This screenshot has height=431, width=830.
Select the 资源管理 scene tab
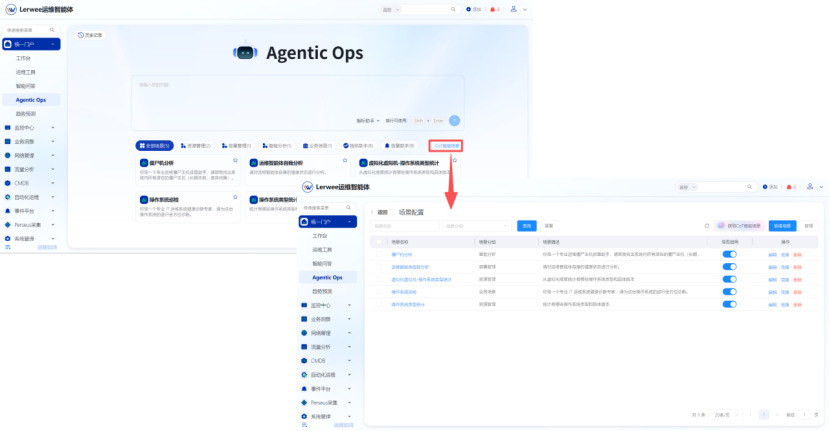[x=195, y=146]
